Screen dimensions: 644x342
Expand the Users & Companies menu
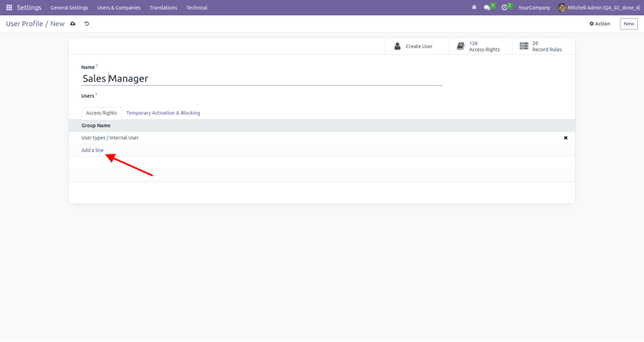(119, 7)
